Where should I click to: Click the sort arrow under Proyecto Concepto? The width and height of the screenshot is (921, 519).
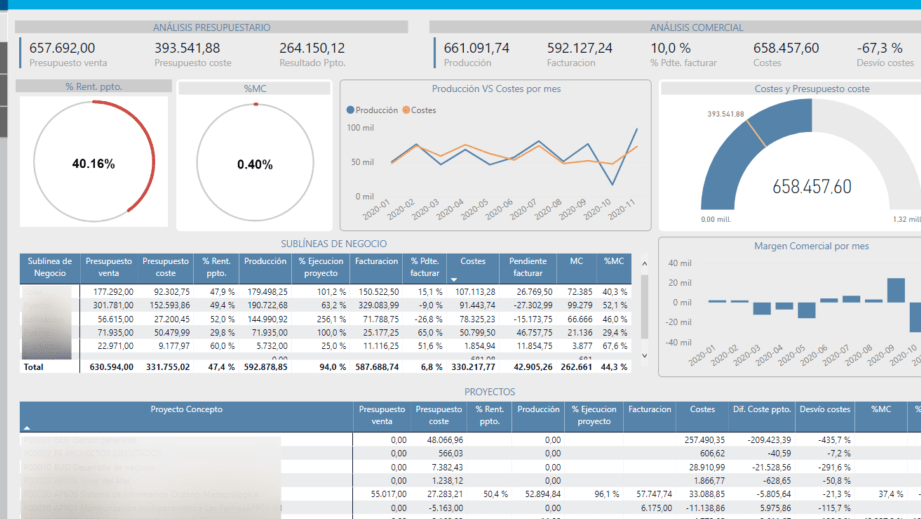pos(26,428)
